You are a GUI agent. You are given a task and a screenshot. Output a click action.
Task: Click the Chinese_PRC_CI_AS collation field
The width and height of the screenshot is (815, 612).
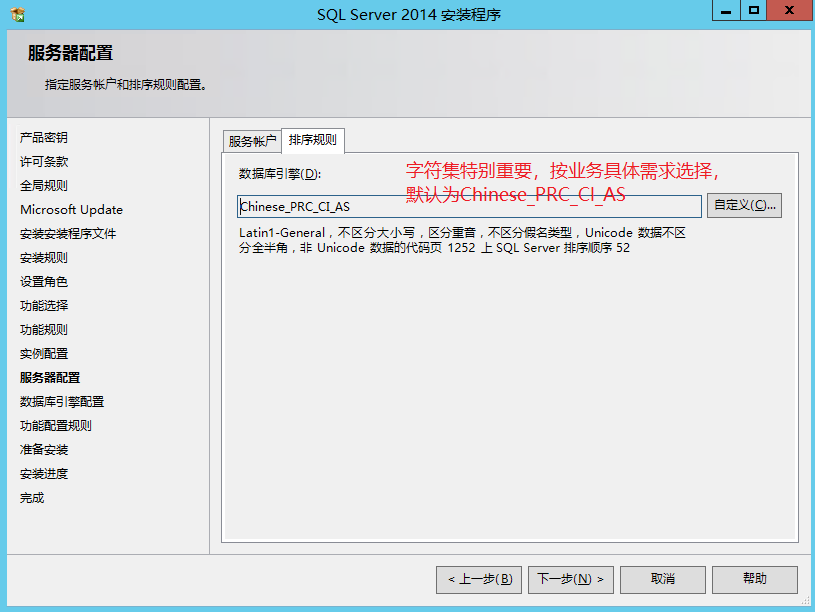469,206
